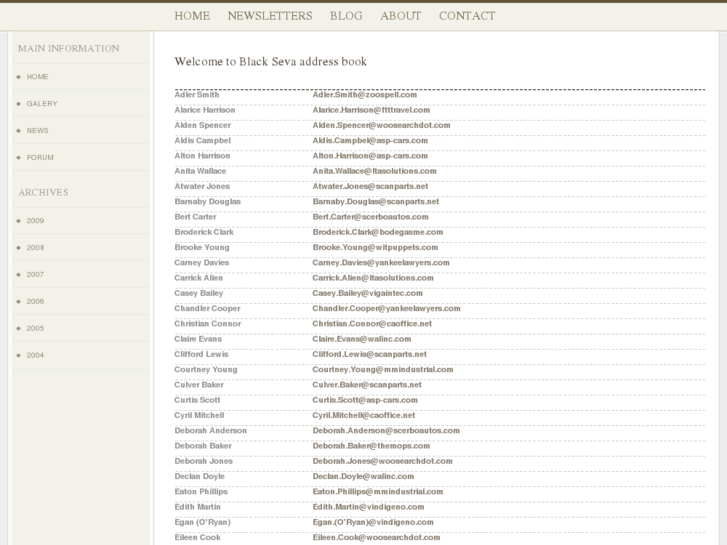Open the NEWSLETTERS navigation item
727x545 pixels.
[x=270, y=16]
